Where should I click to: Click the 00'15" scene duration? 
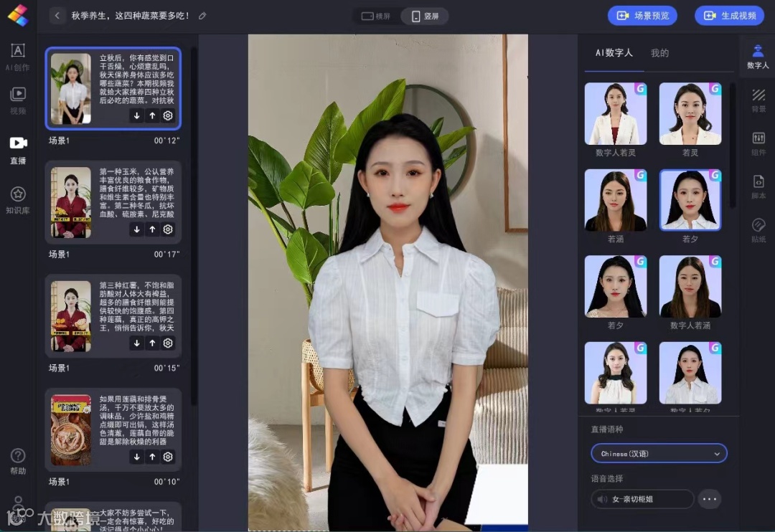click(x=166, y=368)
